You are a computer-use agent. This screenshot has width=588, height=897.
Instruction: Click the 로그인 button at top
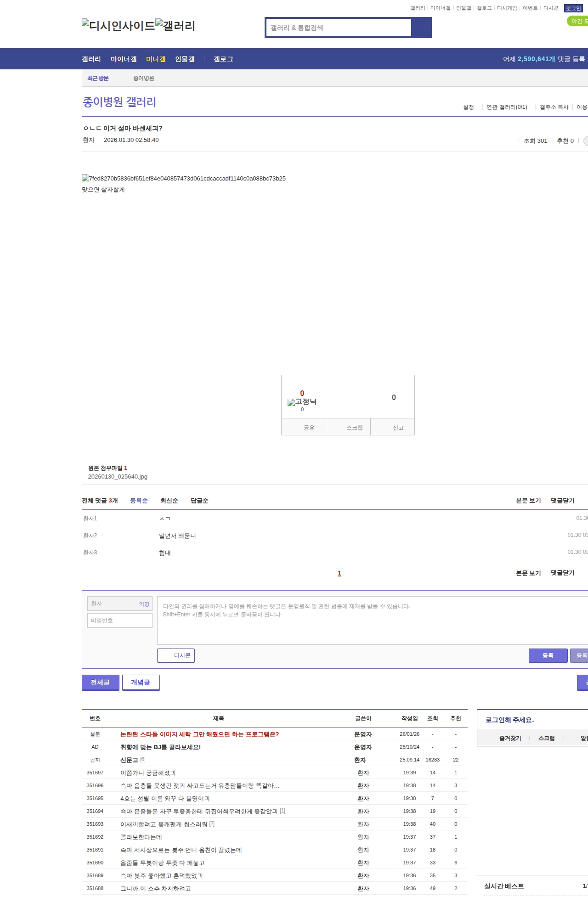click(573, 8)
